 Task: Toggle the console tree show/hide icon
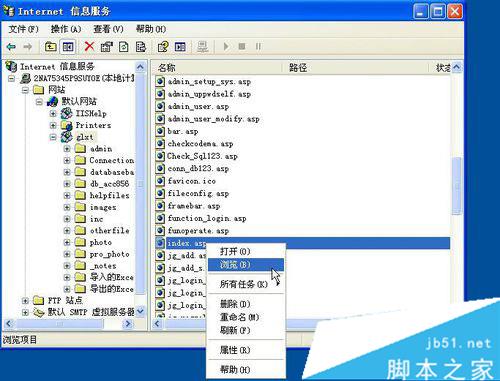[68, 47]
